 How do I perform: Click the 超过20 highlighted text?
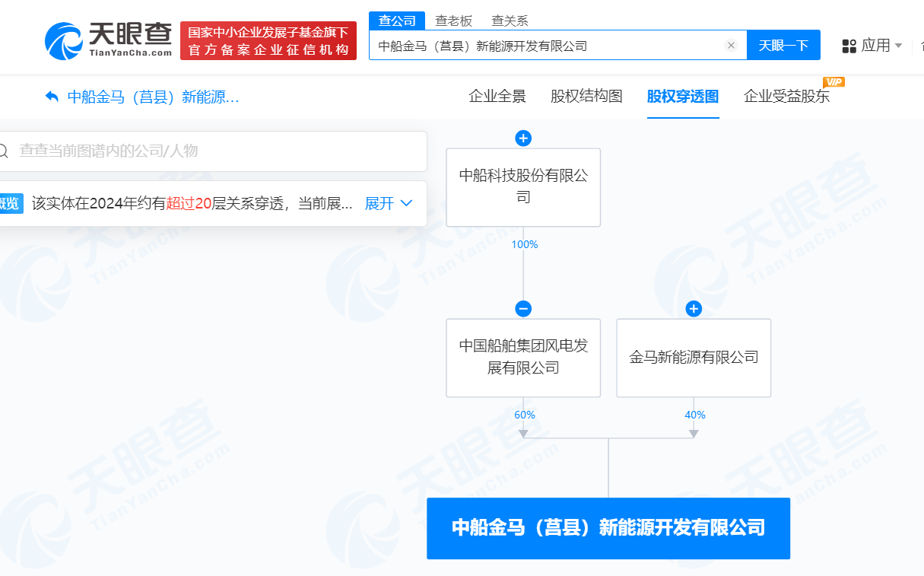189,203
